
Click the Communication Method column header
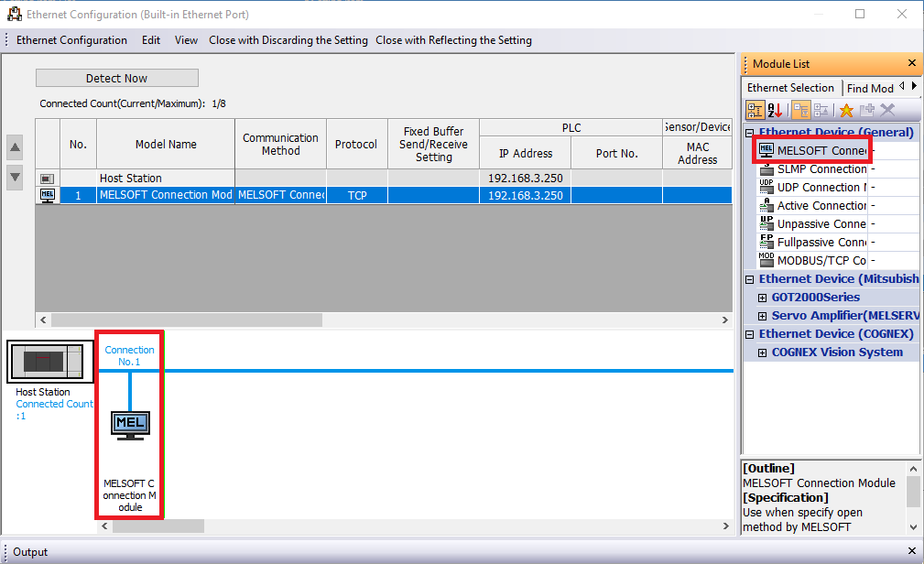pos(280,145)
